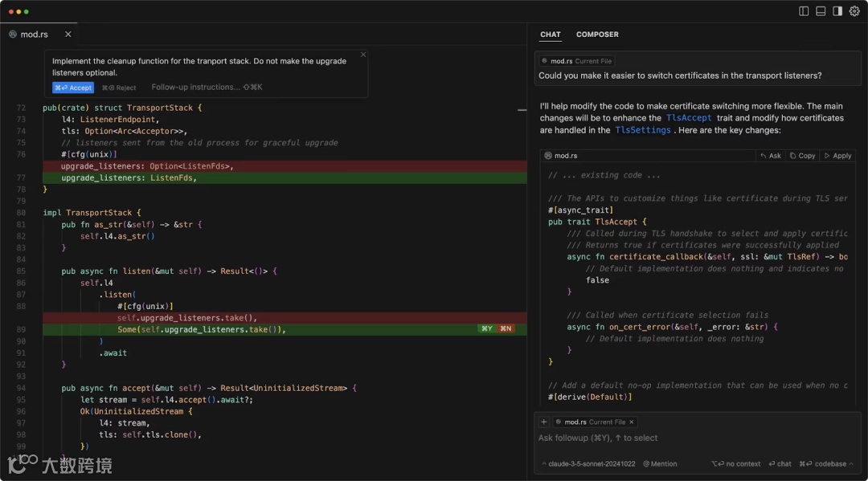This screenshot has height=481, width=868.
Task: Toggle the left sidebar layout icon
Action: pyautogui.click(x=804, y=11)
